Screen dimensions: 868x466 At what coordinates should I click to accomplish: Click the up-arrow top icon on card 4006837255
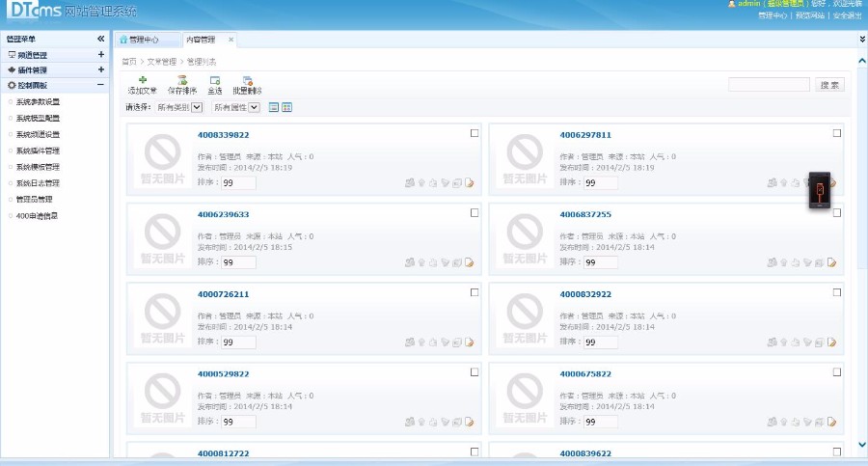(x=784, y=262)
